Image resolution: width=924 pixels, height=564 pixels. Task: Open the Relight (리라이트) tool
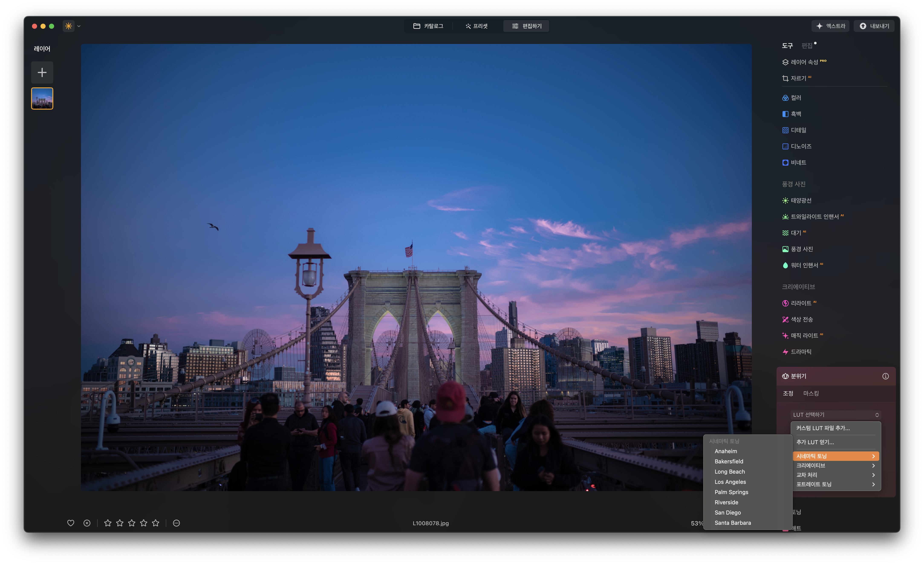click(x=801, y=303)
